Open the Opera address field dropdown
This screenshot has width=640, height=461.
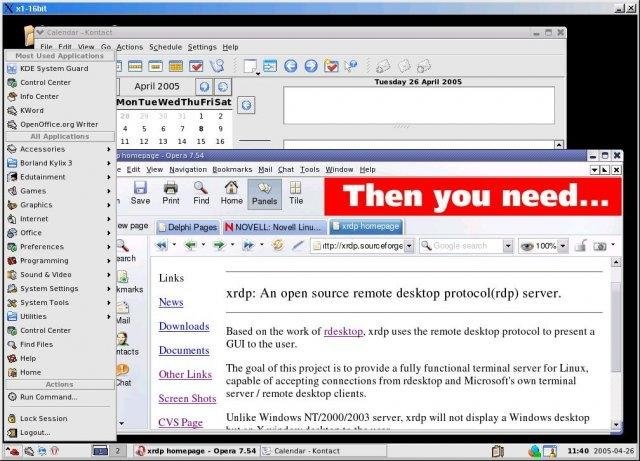point(409,246)
